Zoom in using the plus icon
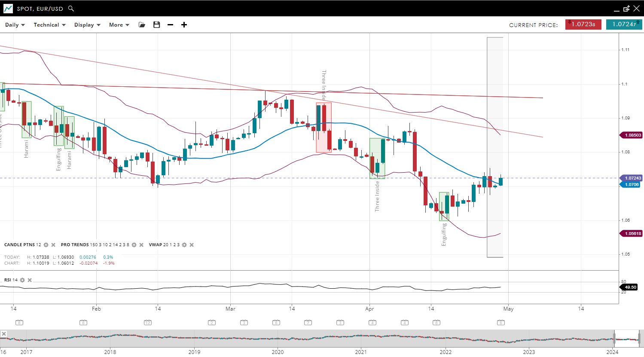This screenshot has width=644, height=357. pyautogui.click(x=184, y=25)
